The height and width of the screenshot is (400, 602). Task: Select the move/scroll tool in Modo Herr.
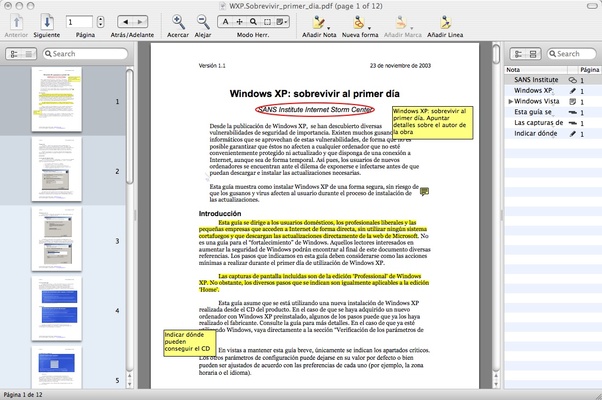coord(239,22)
